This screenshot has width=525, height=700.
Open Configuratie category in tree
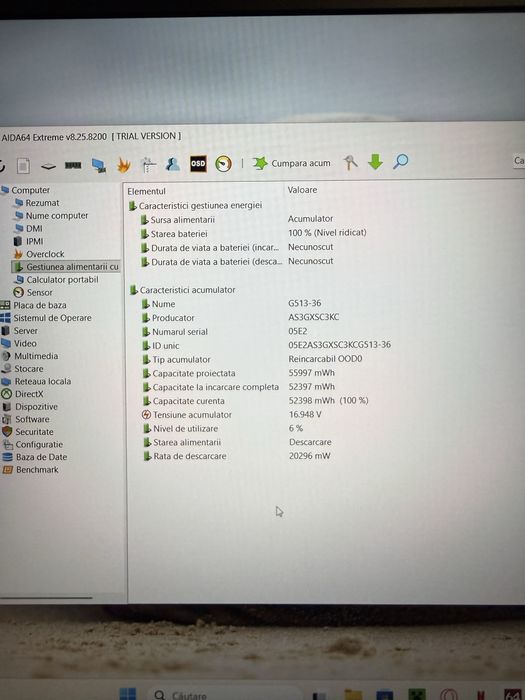[33, 445]
